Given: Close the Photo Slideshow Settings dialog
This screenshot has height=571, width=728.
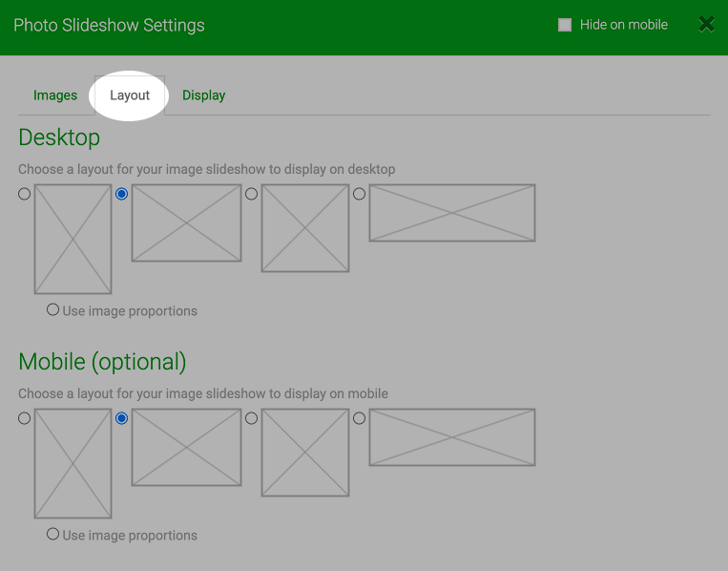Looking at the screenshot, I should tap(706, 25).
